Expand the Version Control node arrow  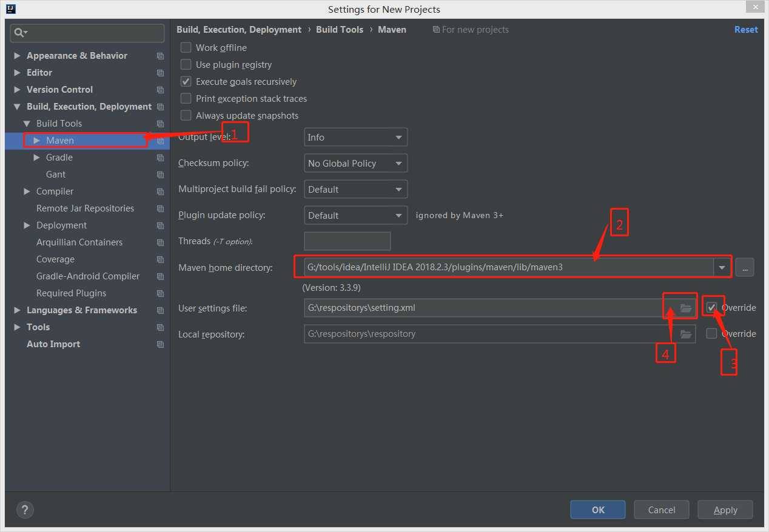click(x=17, y=90)
